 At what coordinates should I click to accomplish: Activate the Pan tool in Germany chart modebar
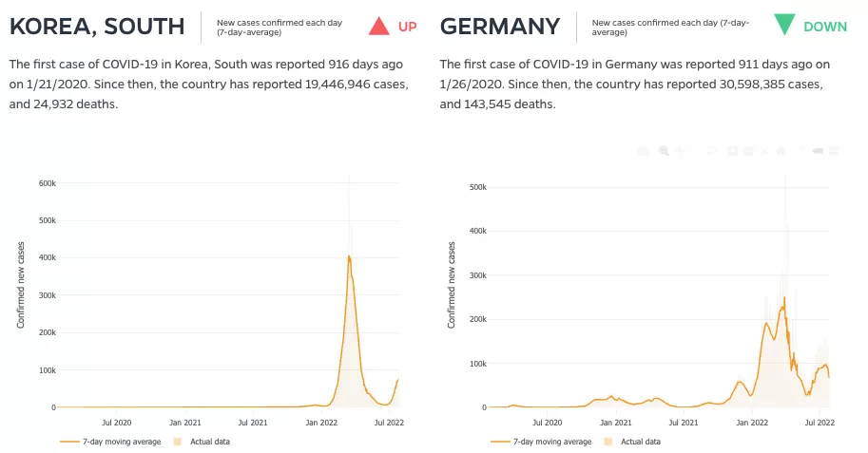(x=679, y=151)
